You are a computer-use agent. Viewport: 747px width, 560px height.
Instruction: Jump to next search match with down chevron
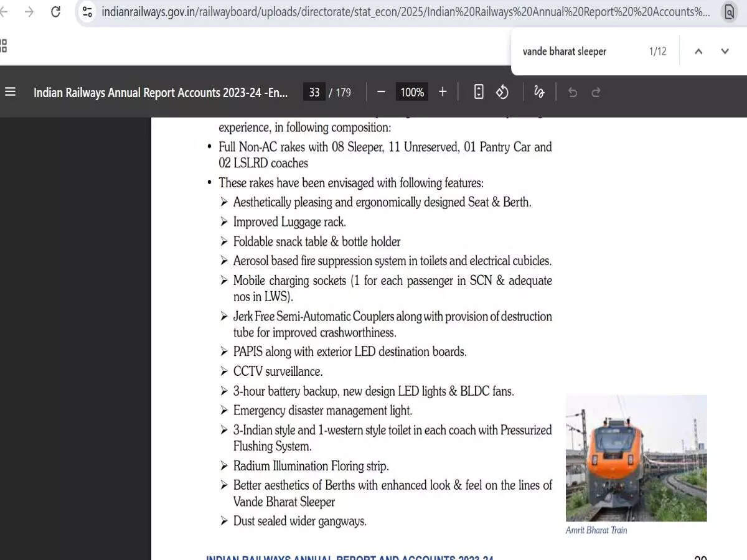725,51
